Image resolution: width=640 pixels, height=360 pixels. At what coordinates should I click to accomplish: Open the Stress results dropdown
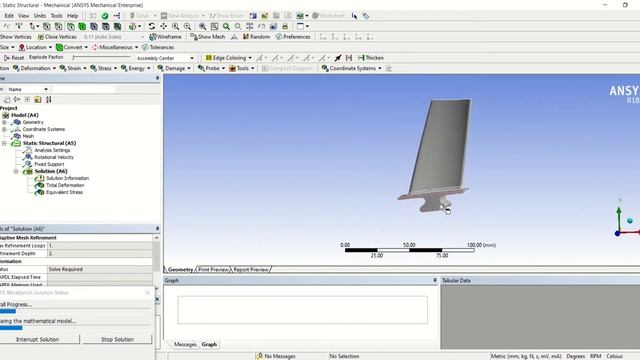tap(104, 68)
